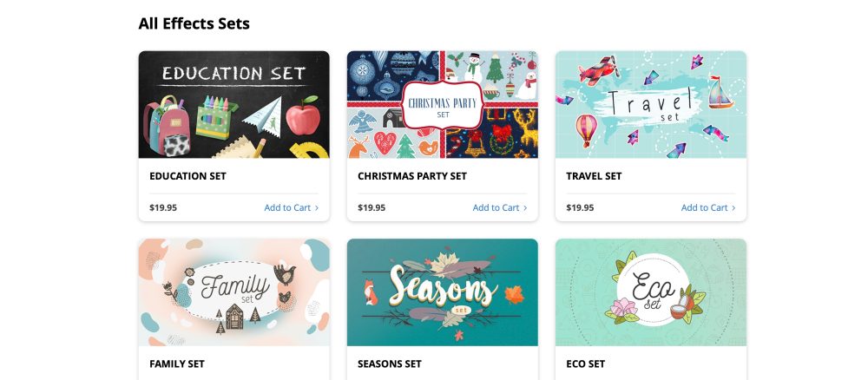Select the TRAVEL SET title text
The image size is (868, 380).
coord(594,176)
